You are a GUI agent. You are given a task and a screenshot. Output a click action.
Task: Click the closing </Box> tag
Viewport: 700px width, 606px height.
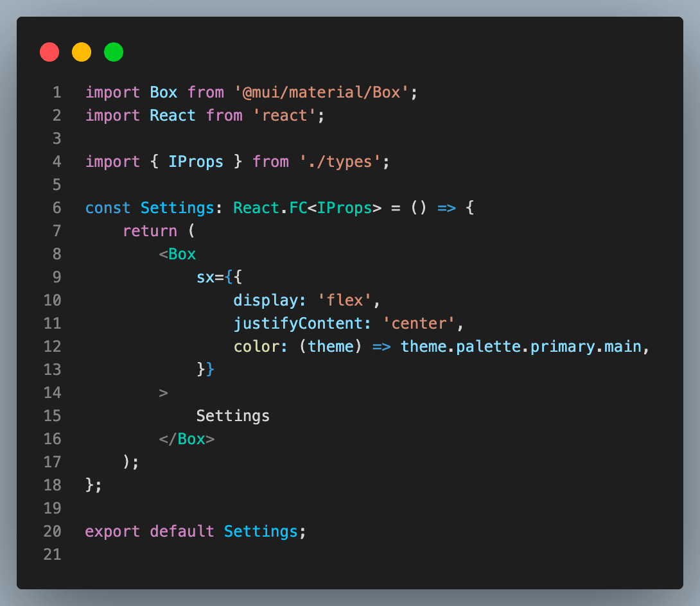187,439
